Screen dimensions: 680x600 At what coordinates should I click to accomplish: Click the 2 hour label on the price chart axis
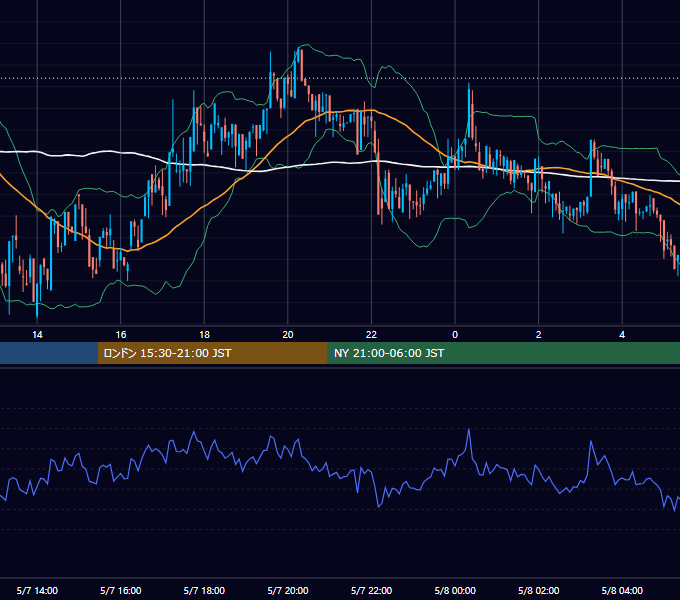(x=539, y=335)
